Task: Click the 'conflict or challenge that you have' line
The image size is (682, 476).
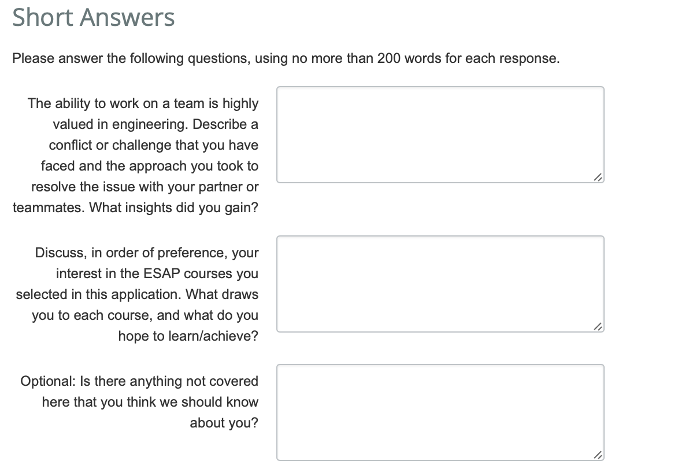Action: click(x=154, y=145)
